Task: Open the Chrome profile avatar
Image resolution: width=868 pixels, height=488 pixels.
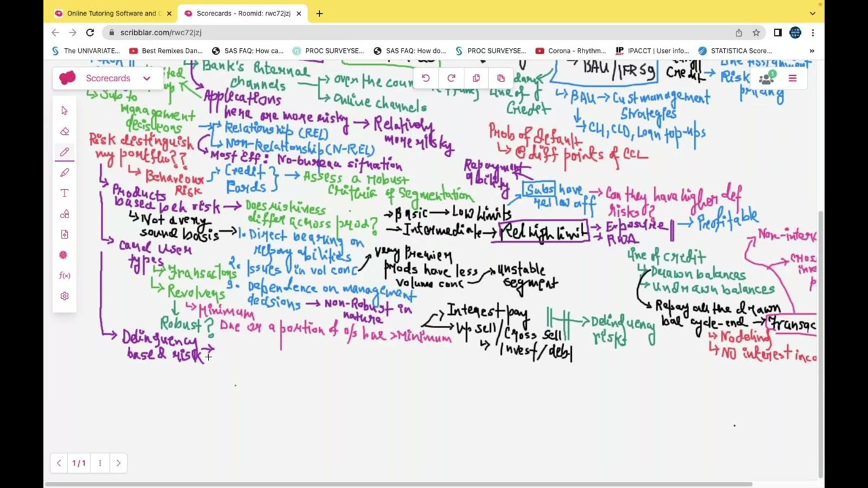Action: [795, 33]
